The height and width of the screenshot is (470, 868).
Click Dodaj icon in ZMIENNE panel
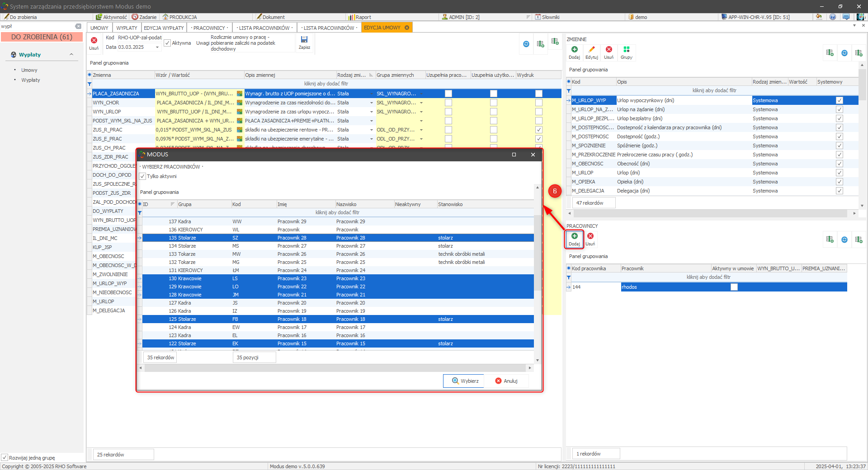tap(574, 50)
